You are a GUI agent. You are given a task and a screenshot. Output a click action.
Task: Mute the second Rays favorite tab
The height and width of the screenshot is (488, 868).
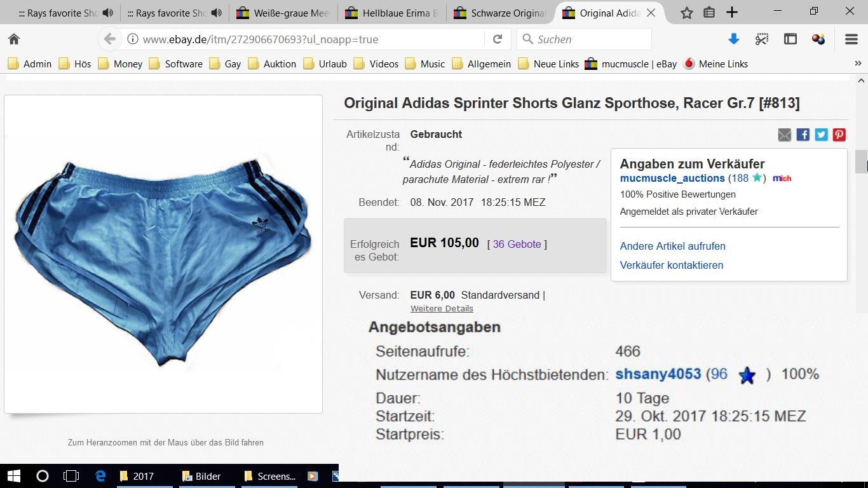coord(217,13)
